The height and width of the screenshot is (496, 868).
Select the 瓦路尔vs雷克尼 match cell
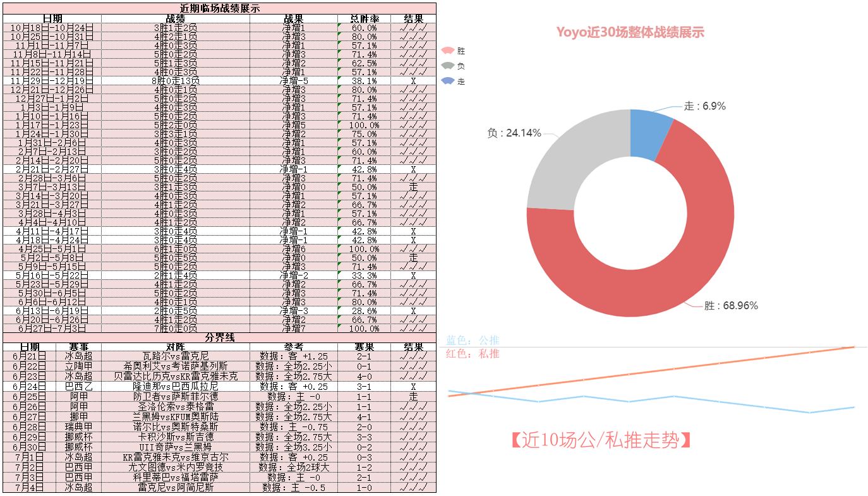coord(175,356)
